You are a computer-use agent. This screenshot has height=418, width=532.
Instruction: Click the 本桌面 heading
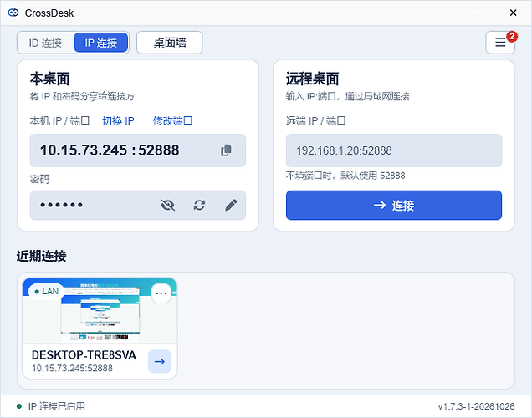pos(50,79)
